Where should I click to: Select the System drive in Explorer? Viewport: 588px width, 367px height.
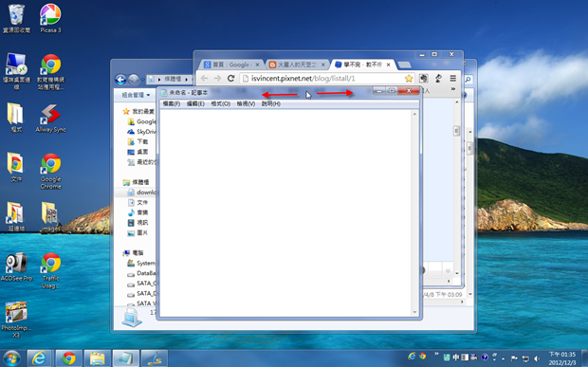141,264
